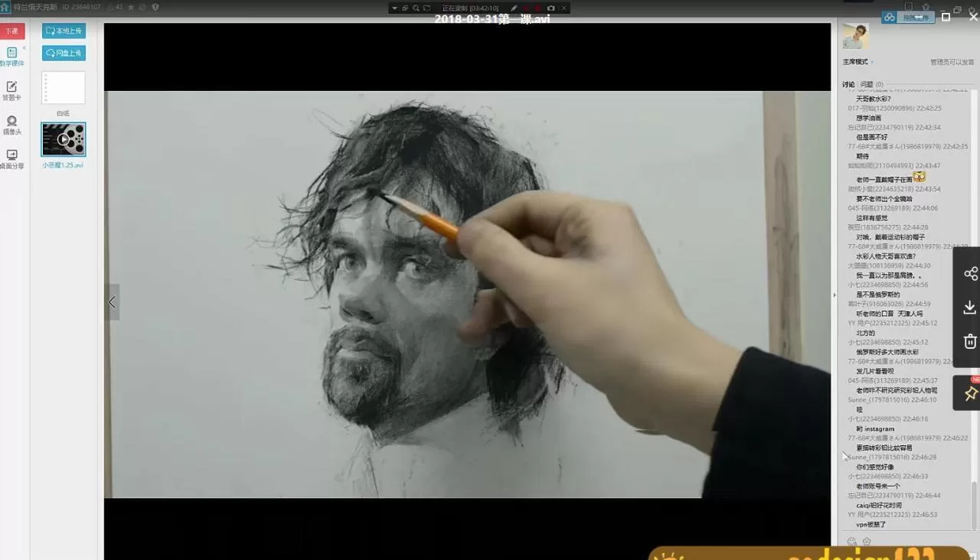Collapse the chat panel with the side arrow
Image resolution: width=980 pixels, height=560 pixels.
coord(835,295)
